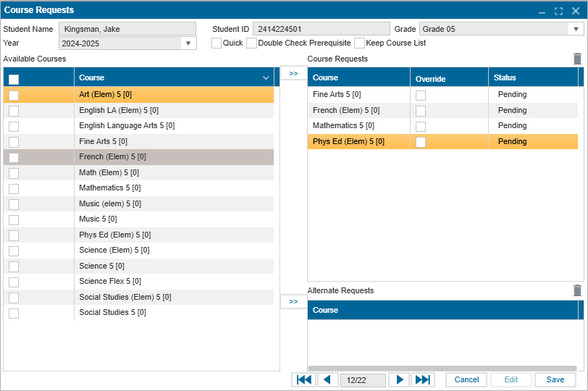Cancel course request changes
588x391 pixels.
coord(466,380)
